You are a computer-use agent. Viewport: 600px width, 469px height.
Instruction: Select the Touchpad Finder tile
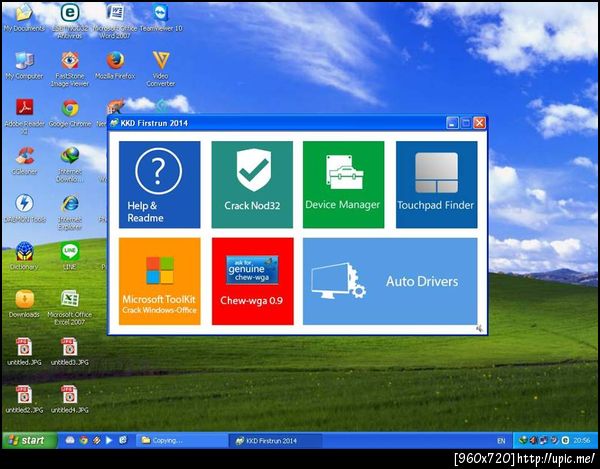point(436,184)
